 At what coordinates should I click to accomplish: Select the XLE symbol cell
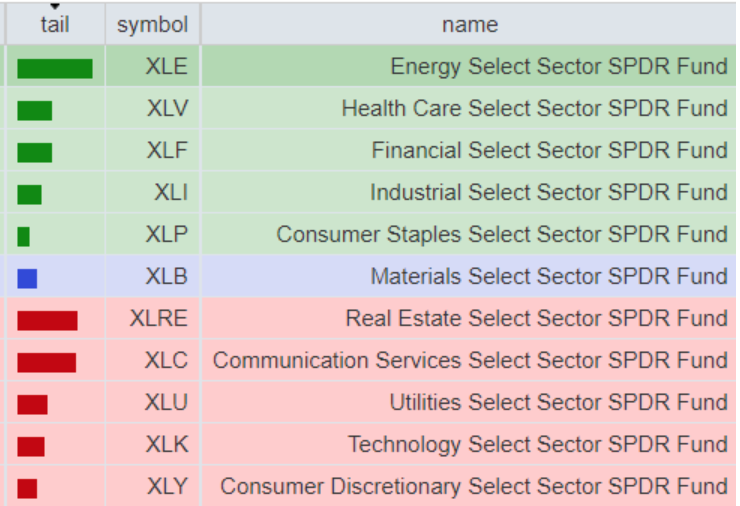coord(166,67)
